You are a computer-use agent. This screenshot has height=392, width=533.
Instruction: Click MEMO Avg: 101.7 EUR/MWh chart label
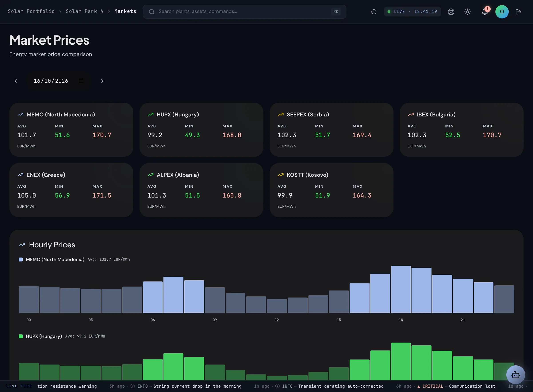pos(109,259)
